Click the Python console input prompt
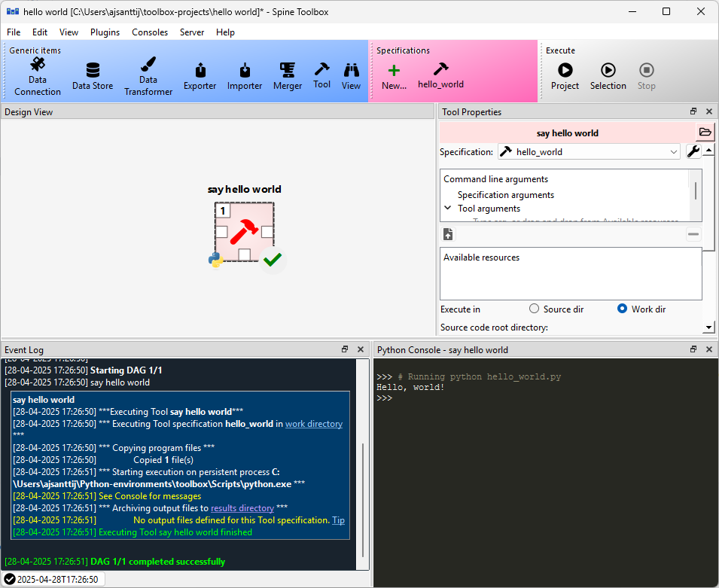 [x=384, y=398]
